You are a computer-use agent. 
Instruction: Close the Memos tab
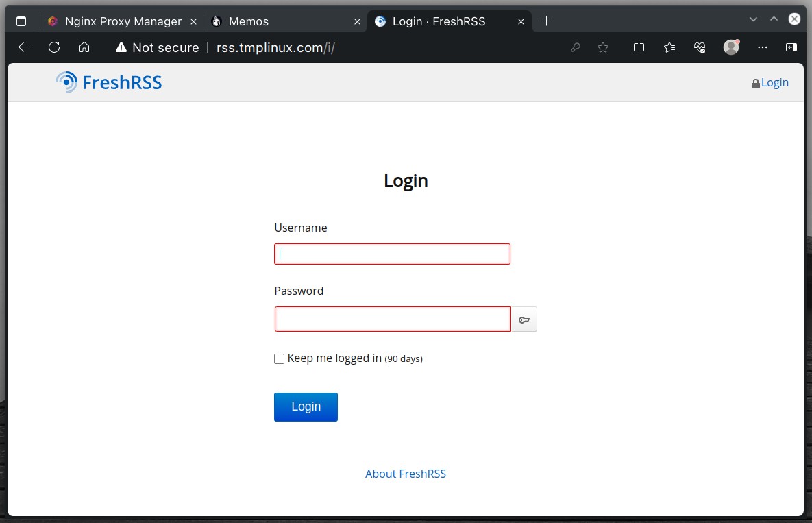coord(357,22)
